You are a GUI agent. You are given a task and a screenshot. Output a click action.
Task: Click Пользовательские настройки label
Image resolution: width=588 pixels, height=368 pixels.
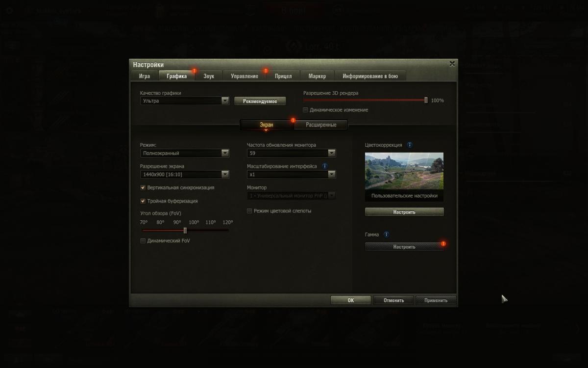coord(404,196)
